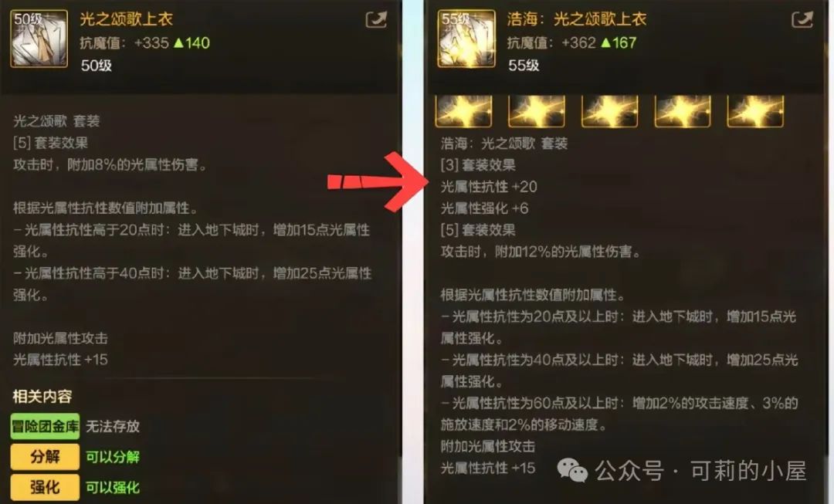Select the level 55 浩海 item icon
834x504 pixels.
[466, 39]
